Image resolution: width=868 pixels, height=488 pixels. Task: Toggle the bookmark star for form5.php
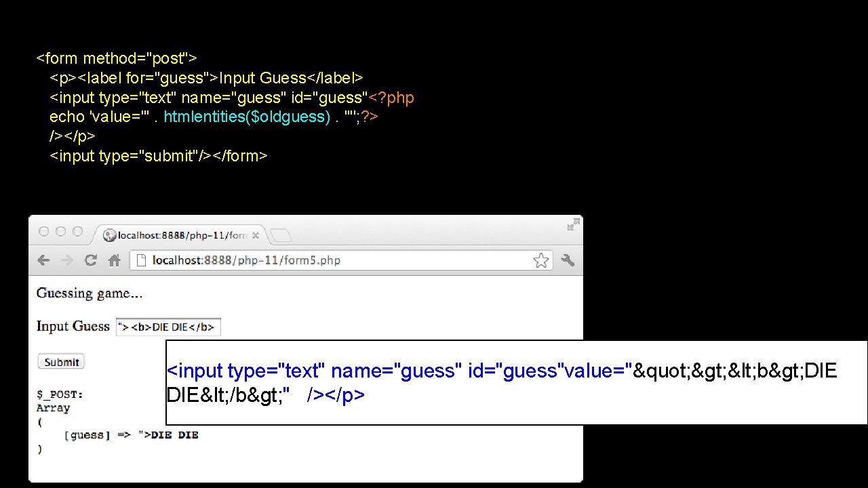541,260
